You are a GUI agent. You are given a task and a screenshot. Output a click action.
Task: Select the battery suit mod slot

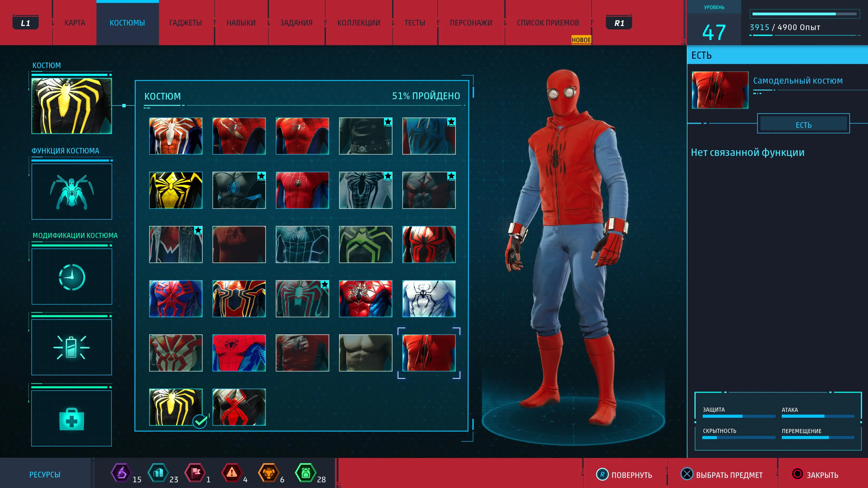[72, 347]
